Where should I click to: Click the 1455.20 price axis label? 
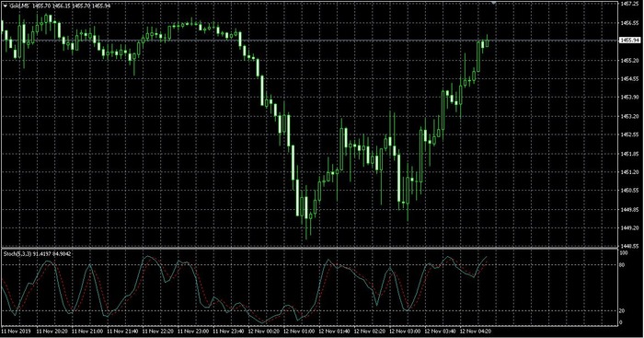click(629, 60)
